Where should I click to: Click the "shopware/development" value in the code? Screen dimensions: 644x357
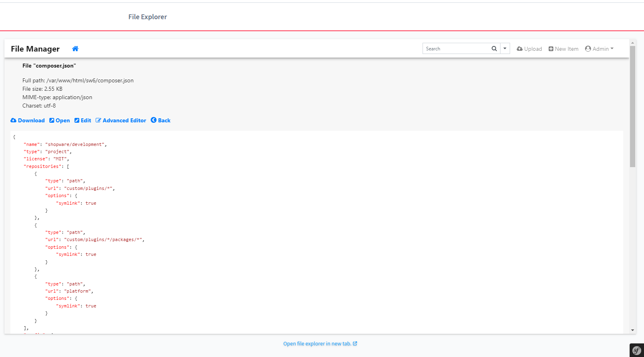(x=75, y=144)
